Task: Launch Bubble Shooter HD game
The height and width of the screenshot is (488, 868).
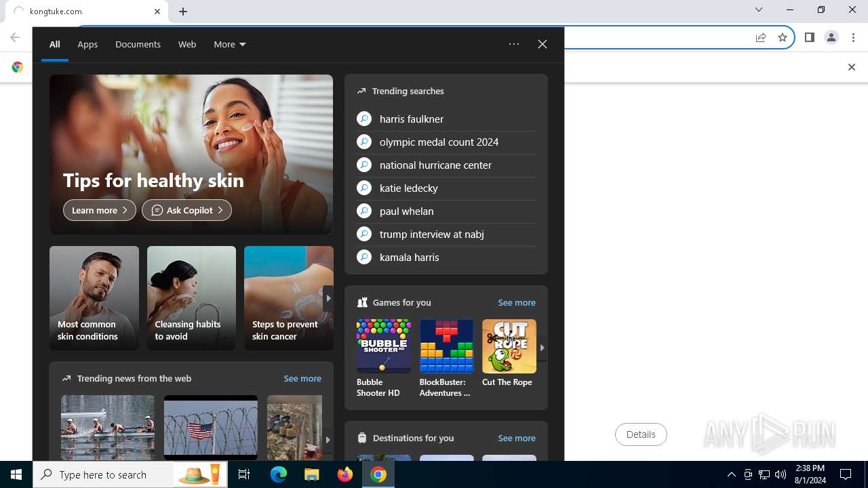Action: point(383,359)
